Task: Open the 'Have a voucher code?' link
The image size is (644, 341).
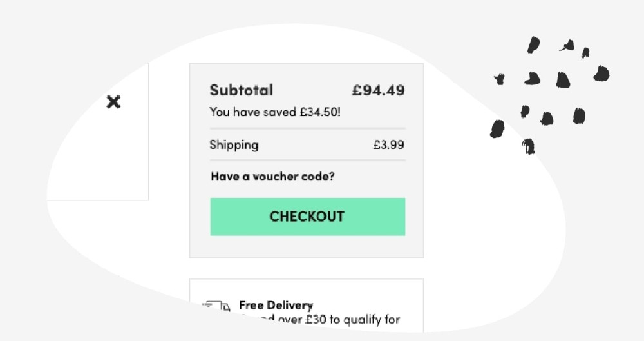Action: point(272,177)
